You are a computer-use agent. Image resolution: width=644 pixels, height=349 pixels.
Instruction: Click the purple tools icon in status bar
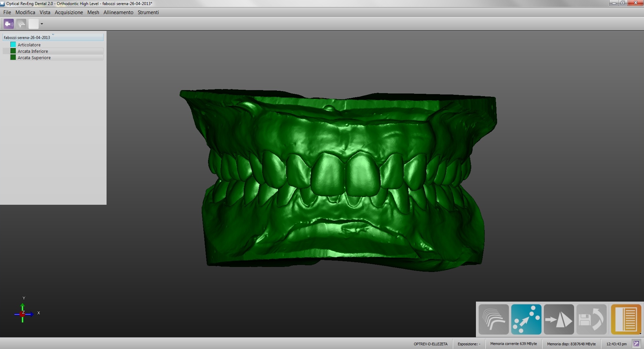coord(636,344)
